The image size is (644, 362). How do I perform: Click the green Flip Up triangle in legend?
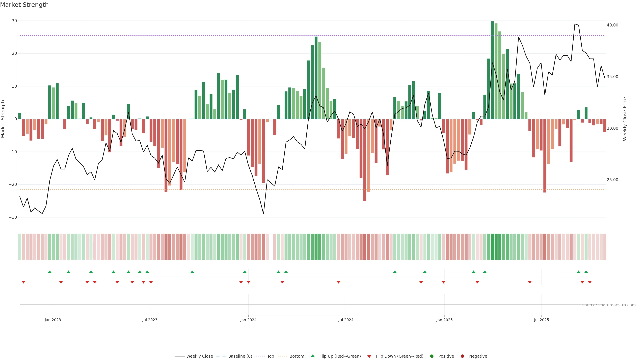312,356
